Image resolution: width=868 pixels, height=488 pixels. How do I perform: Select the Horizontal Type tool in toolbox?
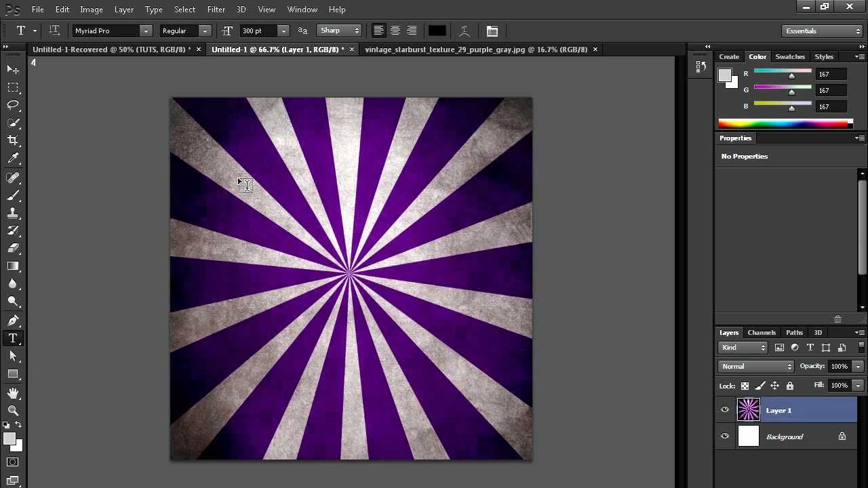(x=13, y=338)
